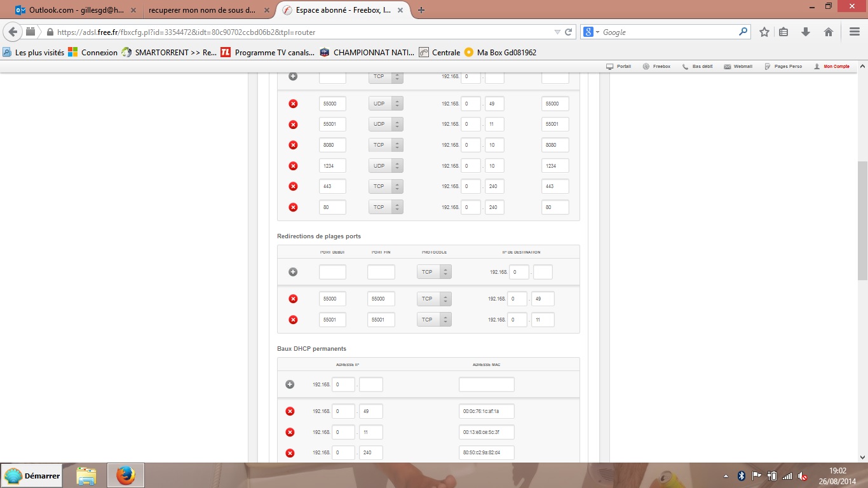Remove the port 443 redirection entry
The width and height of the screenshot is (868, 488).
pyautogui.click(x=293, y=186)
